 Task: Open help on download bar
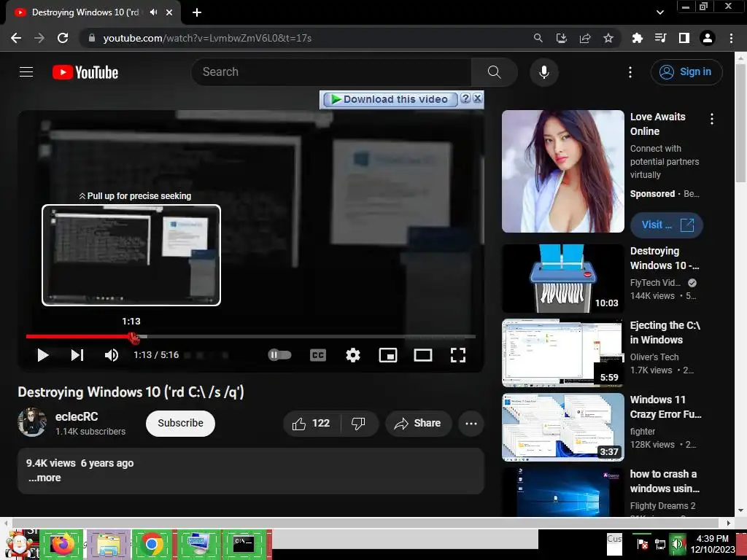tap(465, 98)
